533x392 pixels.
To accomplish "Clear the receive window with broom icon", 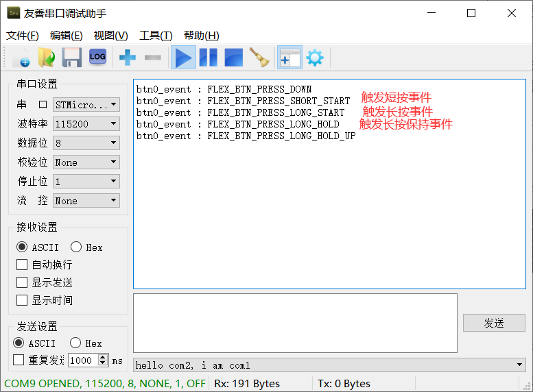I will pyautogui.click(x=259, y=58).
